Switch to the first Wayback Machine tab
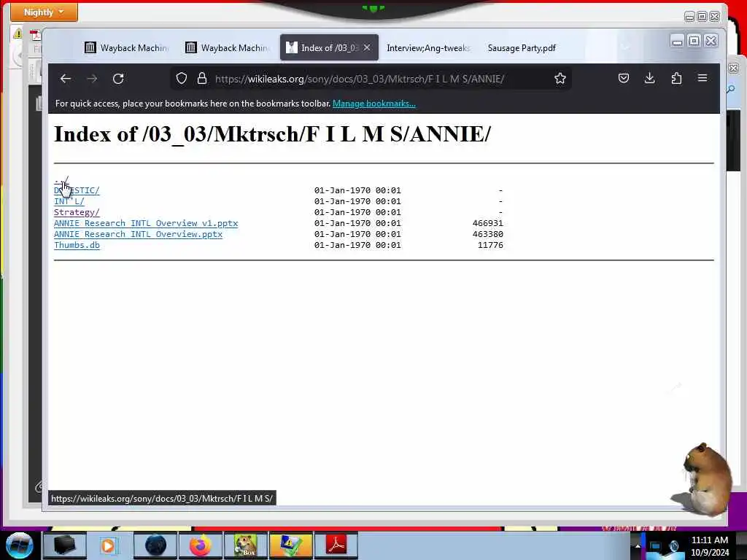Viewport: 747px width, 560px height. [x=127, y=47]
